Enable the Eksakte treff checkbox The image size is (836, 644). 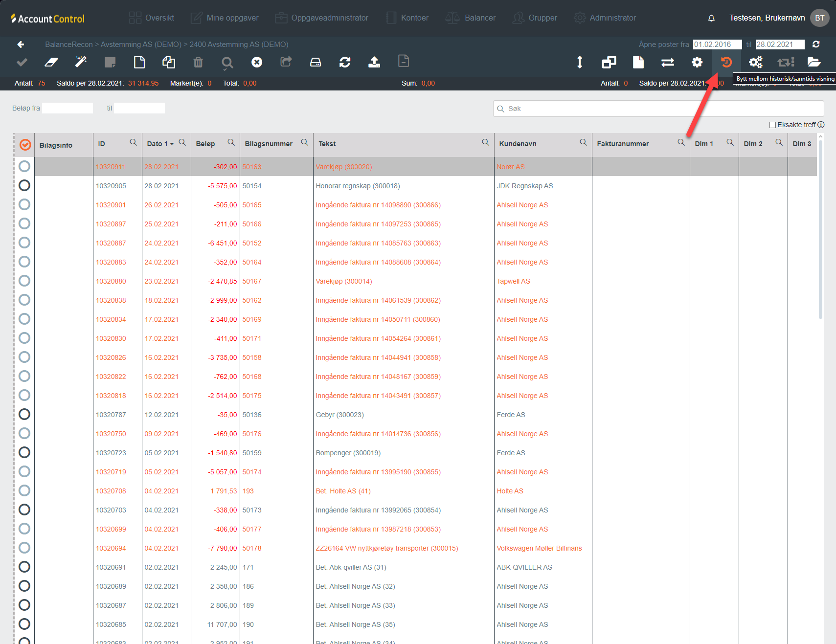[x=773, y=125]
